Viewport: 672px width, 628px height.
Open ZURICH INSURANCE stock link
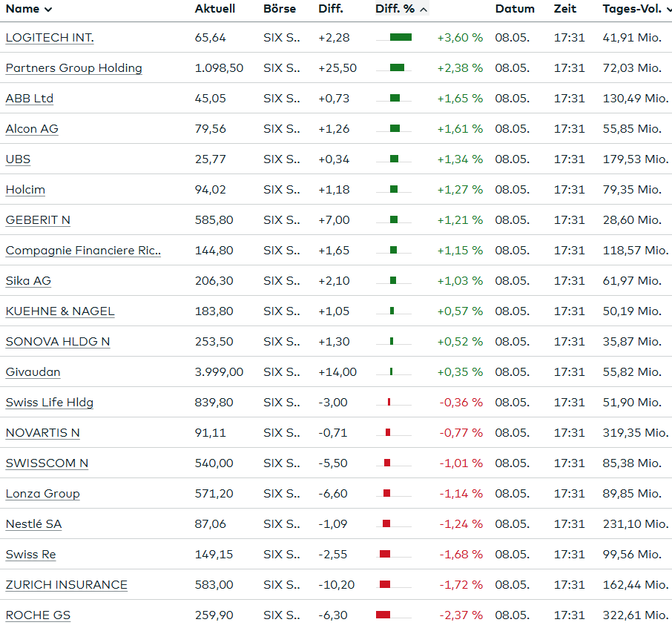tap(67, 585)
